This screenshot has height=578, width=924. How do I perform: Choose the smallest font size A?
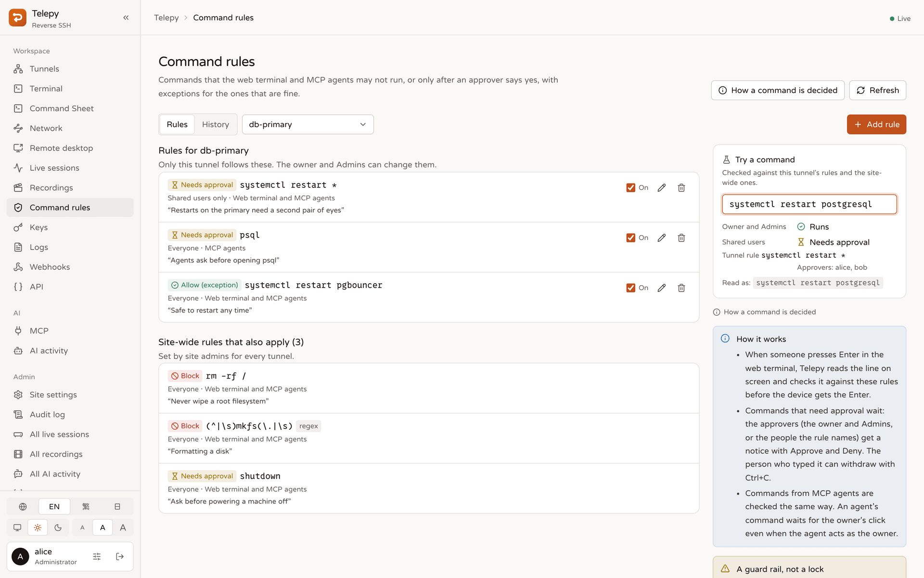(82, 528)
